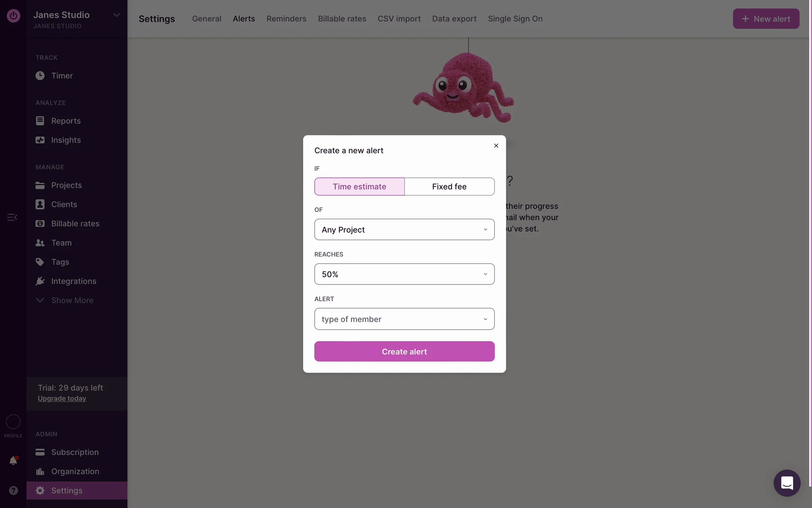
Task: Follow the Upgrade today link
Action: click(62, 398)
